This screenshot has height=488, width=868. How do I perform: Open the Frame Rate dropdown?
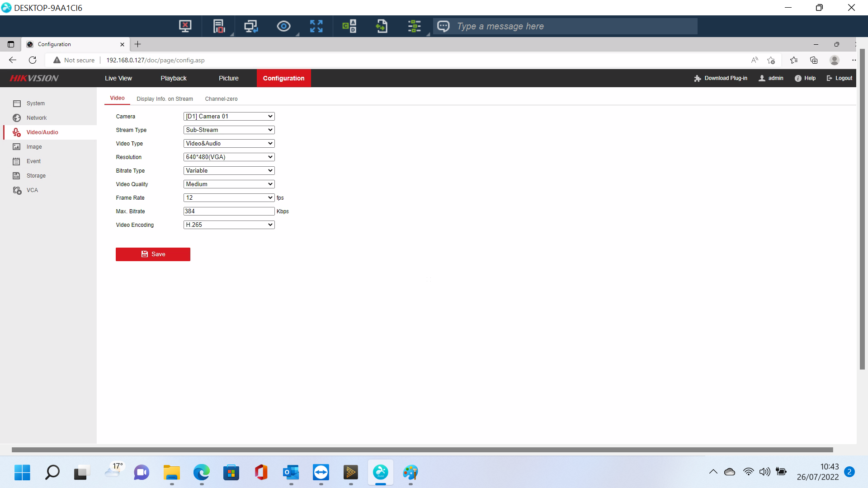229,198
